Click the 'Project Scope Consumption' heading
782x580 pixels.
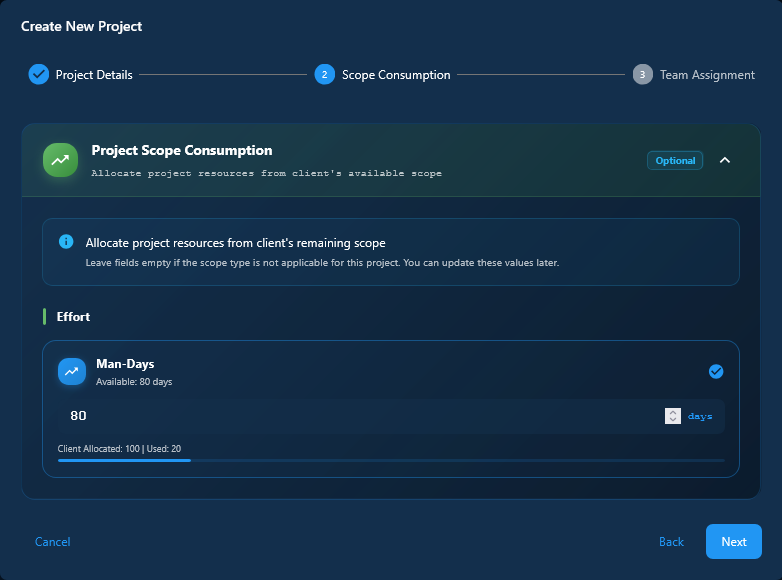click(182, 151)
